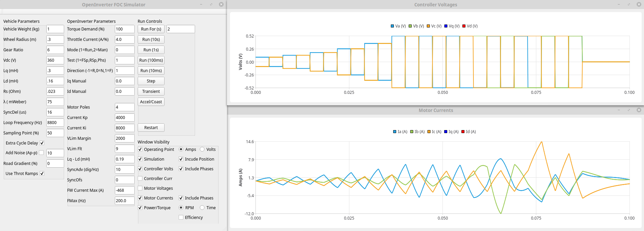Uncheck Use Throt Ramps

tap(42, 173)
